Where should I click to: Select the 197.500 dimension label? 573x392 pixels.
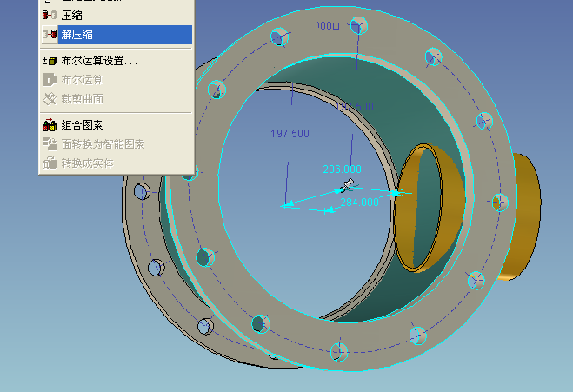290,134
